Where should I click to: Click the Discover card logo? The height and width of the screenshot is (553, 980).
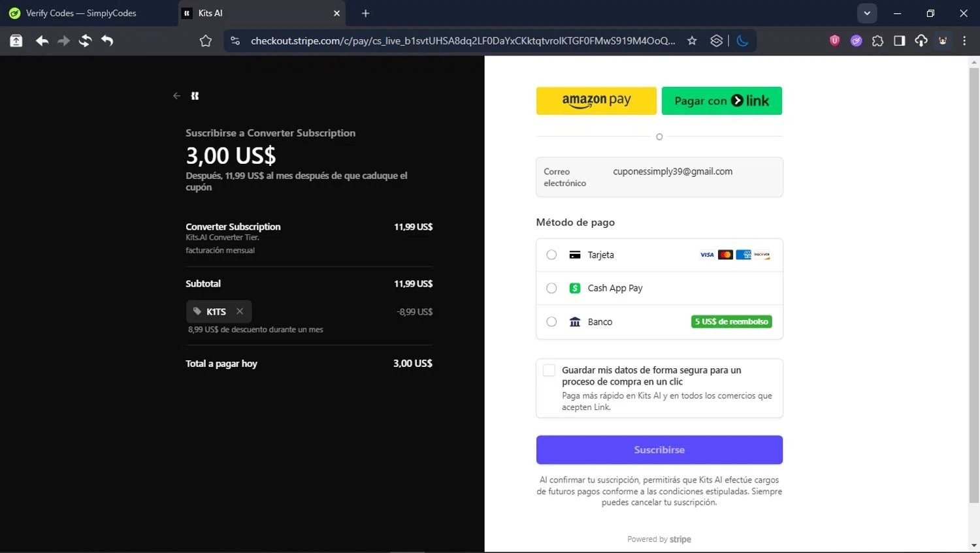[x=762, y=255]
